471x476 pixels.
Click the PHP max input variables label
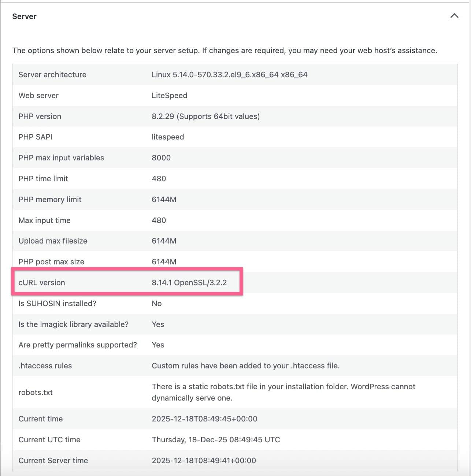click(61, 158)
